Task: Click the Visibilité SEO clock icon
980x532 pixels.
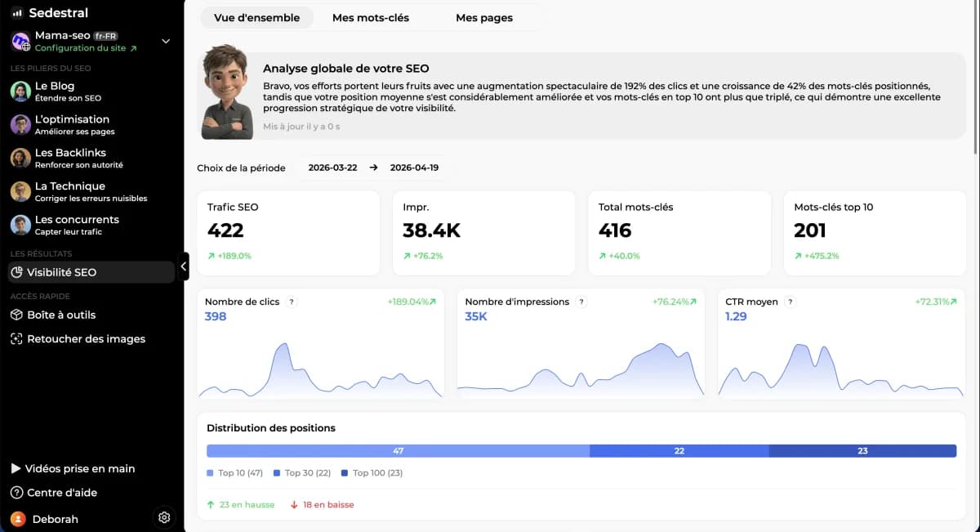Action: [x=17, y=272]
